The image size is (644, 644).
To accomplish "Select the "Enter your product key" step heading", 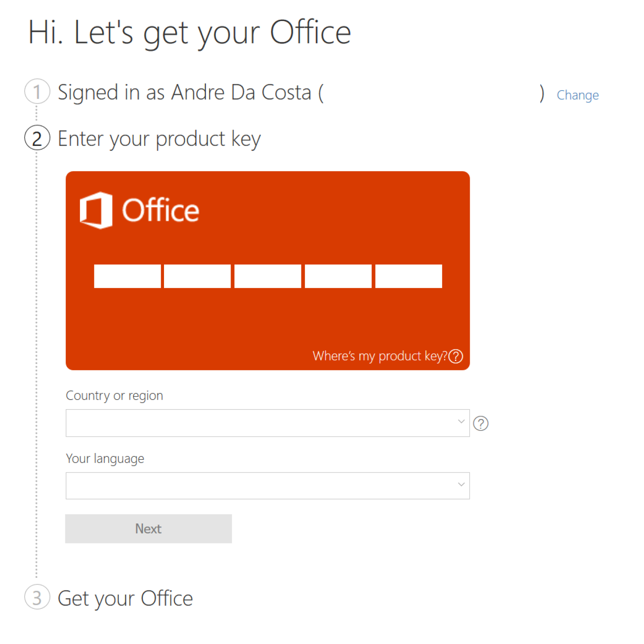I will (159, 139).
